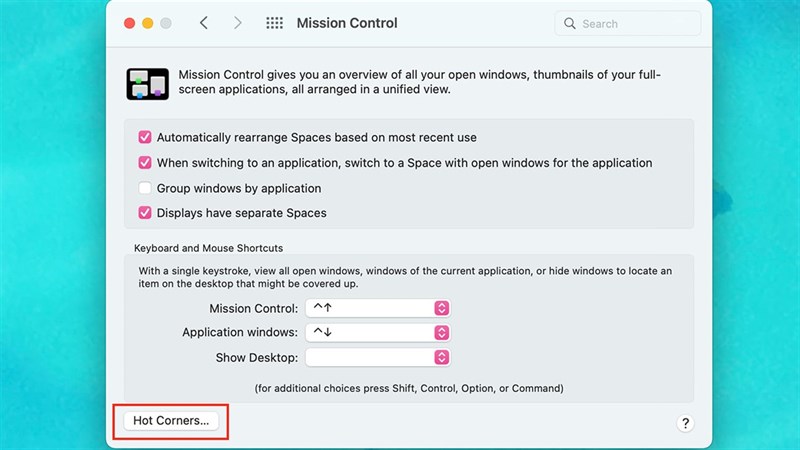Open help with the question mark button
Image resolution: width=800 pixels, height=450 pixels.
tap(685, 423)
